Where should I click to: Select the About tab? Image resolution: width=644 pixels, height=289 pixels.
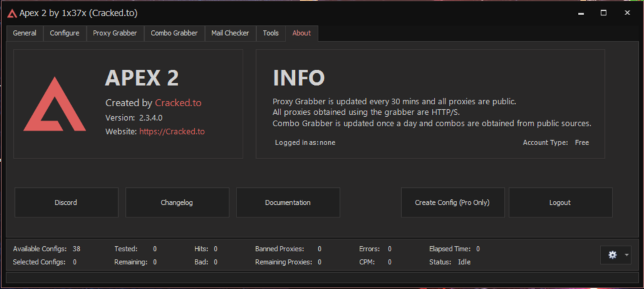(x=301, y=33)
